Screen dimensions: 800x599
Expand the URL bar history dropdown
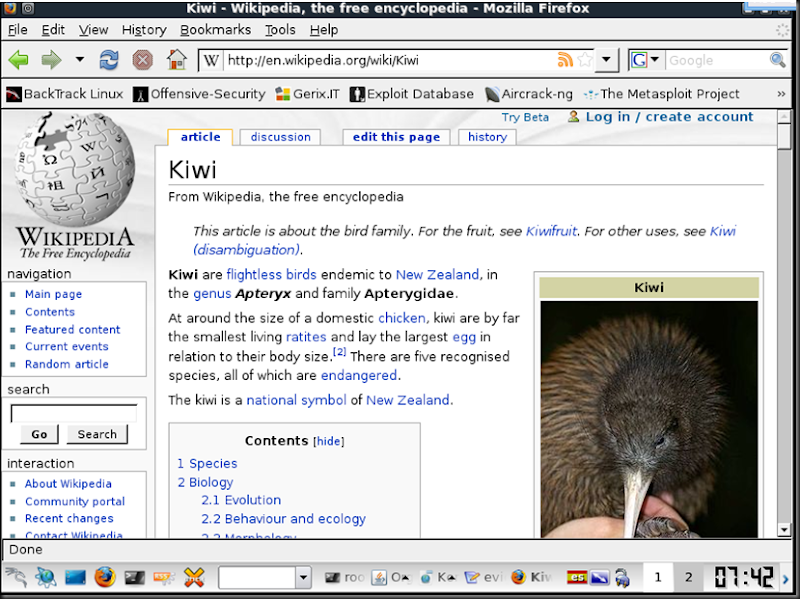pyautogui.click(x=607, y=60)
